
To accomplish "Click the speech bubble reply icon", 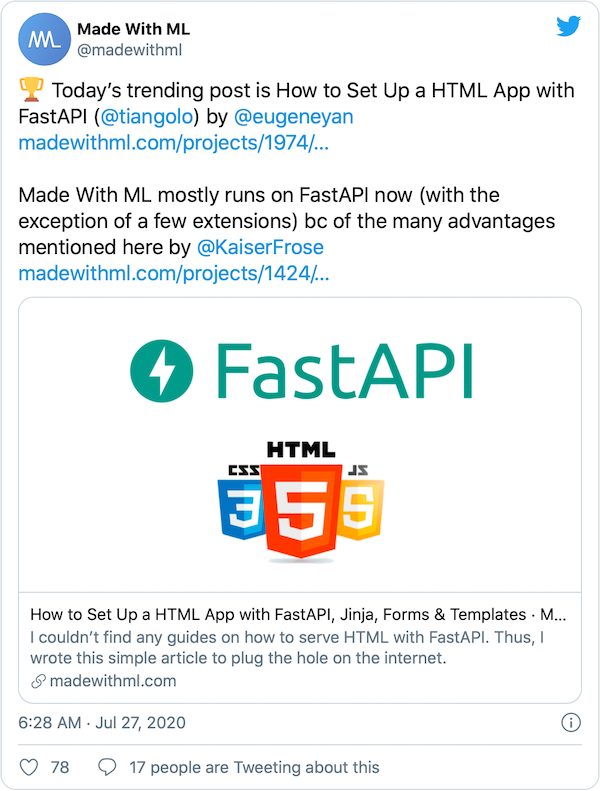I will pyautogui.click(x=107, y=767).
